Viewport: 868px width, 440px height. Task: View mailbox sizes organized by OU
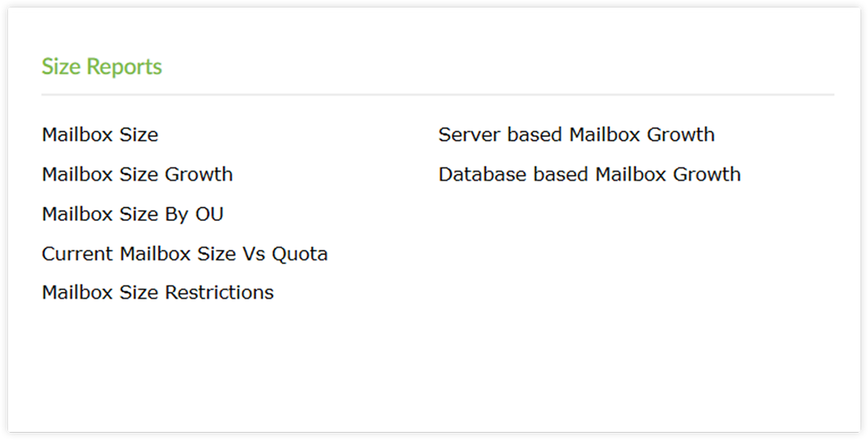point(132,214)
